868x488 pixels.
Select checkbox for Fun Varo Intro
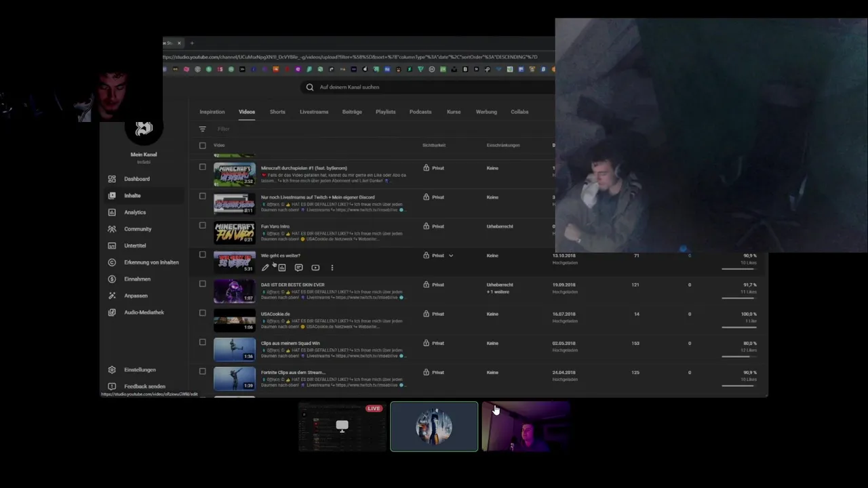point(202,225)
